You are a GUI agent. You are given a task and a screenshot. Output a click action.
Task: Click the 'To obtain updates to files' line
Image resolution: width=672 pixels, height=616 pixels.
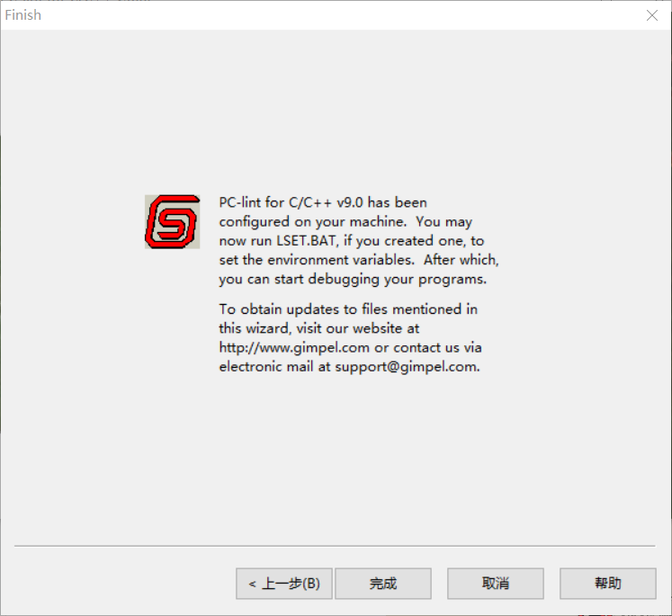pos(348,309)
